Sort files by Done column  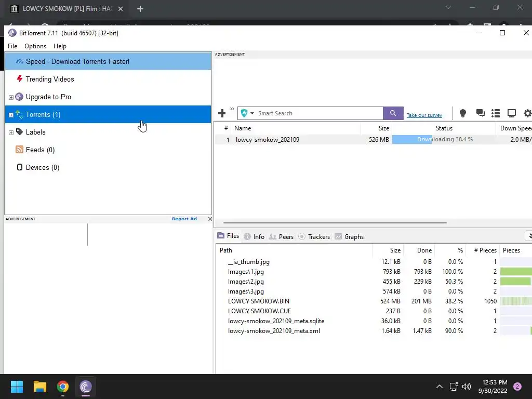click(x=419, y=250)
